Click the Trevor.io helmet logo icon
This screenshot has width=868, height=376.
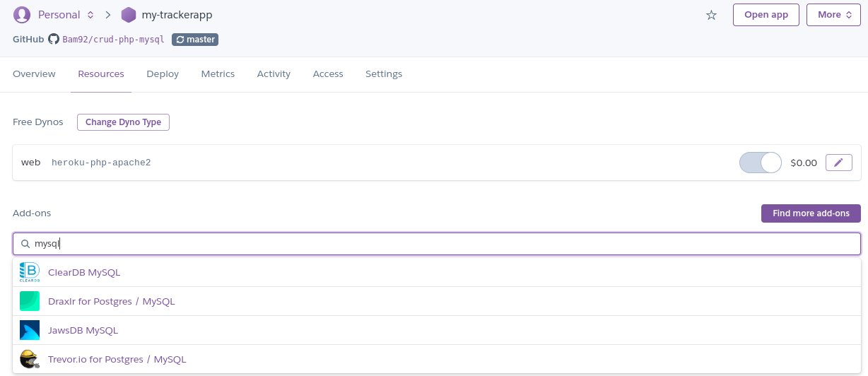tap(30, 359)
